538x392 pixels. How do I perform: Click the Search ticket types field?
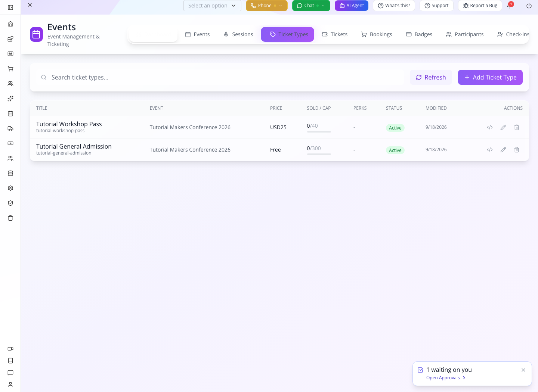click(220, 77)
